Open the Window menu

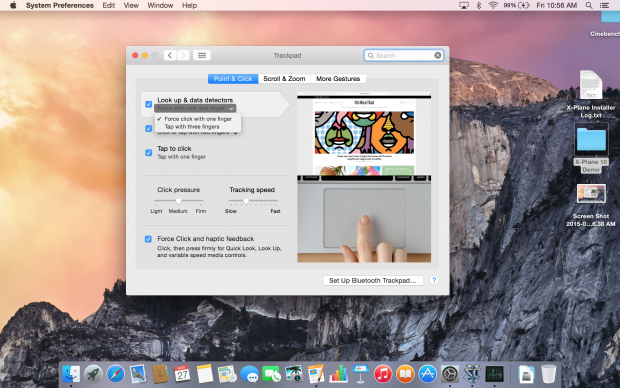pos(160,6)
